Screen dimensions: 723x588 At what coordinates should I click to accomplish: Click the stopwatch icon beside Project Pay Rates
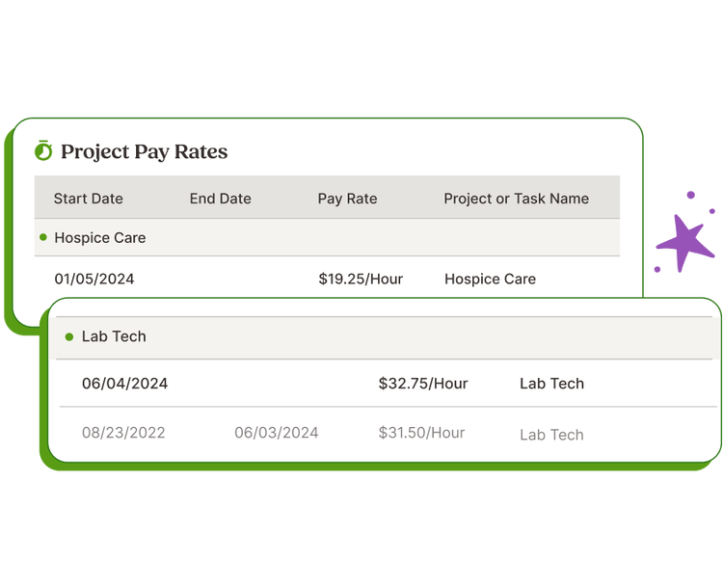43,150
